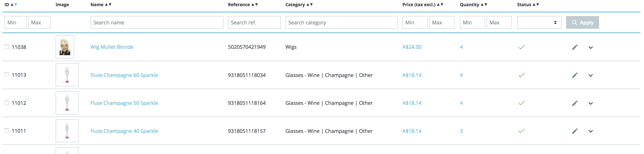Toggle the status checkmark for product 11011
Image resolution: width=644 pixels, height=154 pixels.
521,131
